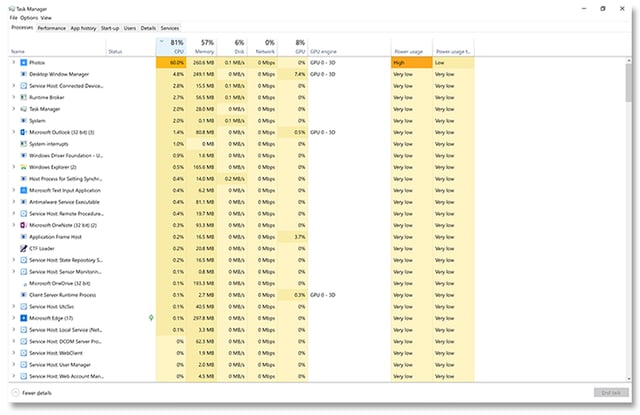This screenshot has width=640, height=415.
Task: Click the Windows Driver Foundation icon
Action: (x=24, y=155)
